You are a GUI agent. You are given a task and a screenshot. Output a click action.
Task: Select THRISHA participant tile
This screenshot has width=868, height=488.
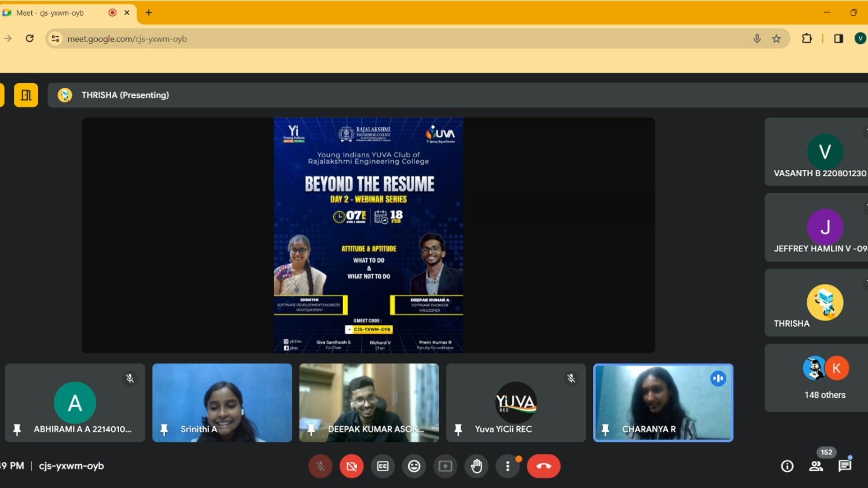[816, 303]
